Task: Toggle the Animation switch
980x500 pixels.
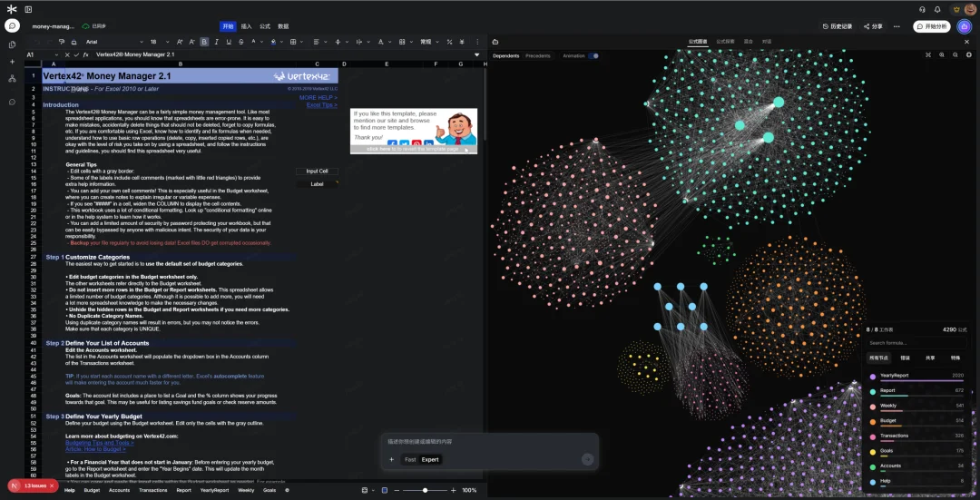Action: click(x=593, y=55)
